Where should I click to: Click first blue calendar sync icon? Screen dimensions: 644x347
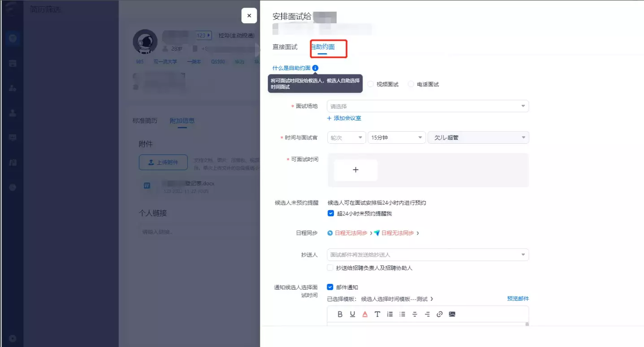tap(330, 233)
